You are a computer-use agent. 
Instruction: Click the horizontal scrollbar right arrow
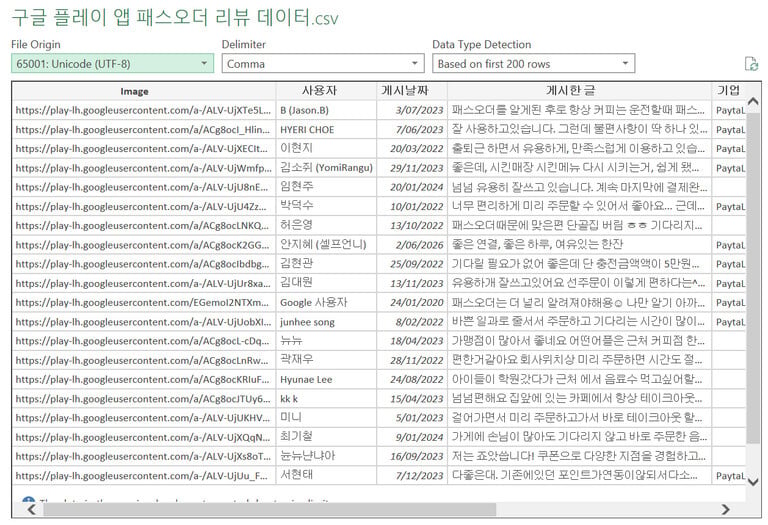tap(725, 509)
